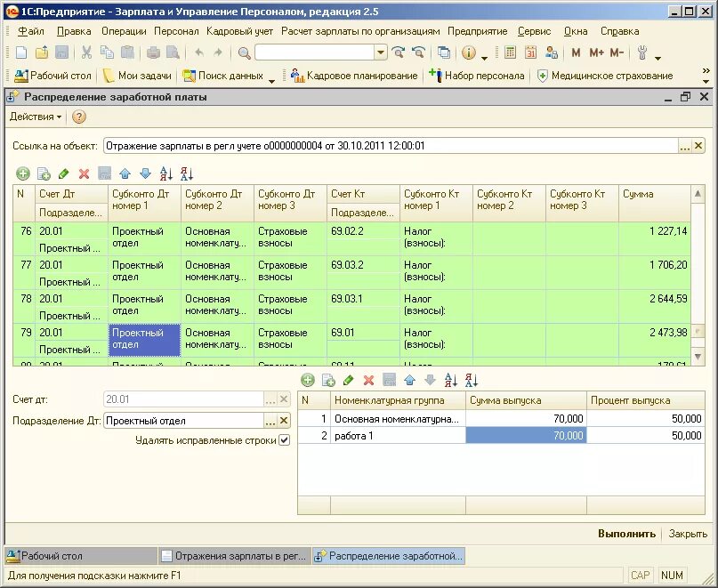Sort ascending in upper table toolbar
Screen dimensions: 718x588
(165, 173)
